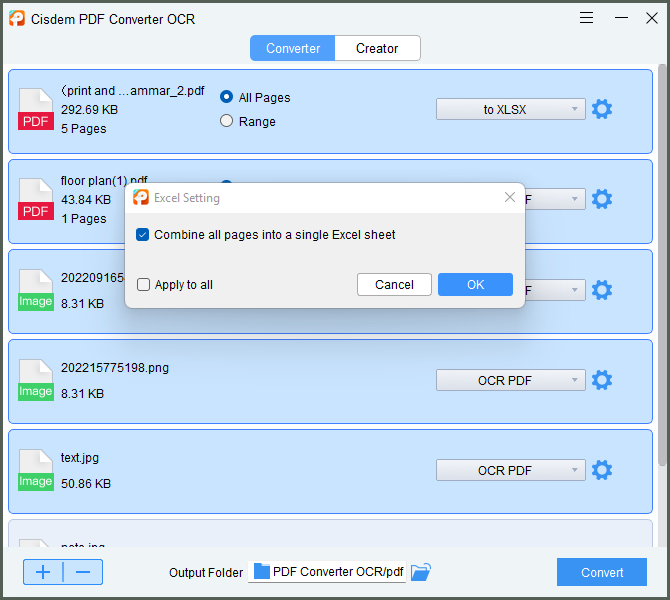Click the output folder path field
The height and width of the screenshot is (600, 670).
point(327,572)
